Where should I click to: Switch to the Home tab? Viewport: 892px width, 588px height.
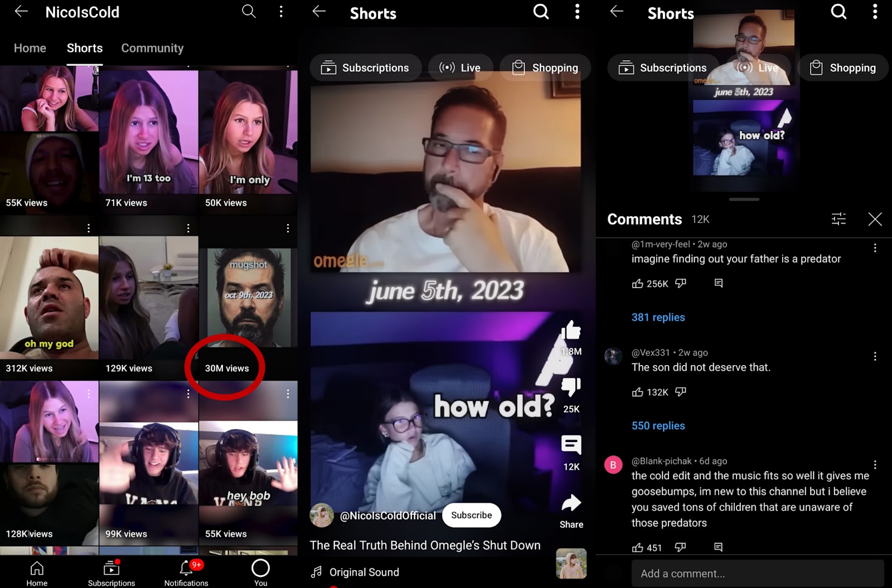coord(30,48)
